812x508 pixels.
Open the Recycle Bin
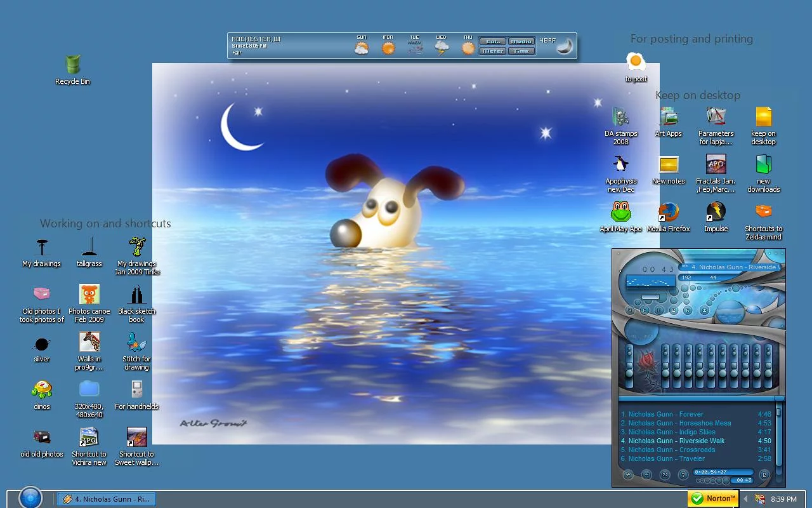tap(72, 65)
